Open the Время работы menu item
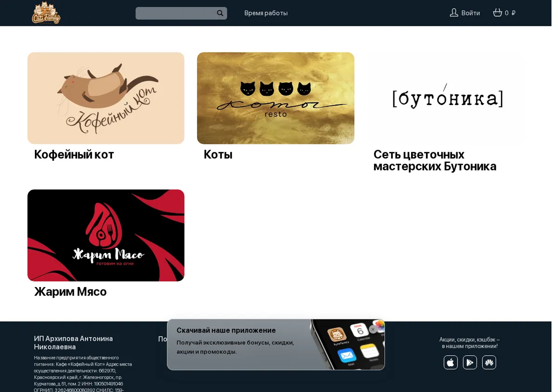Screen dimensions: 558x392 coord(266,13)
